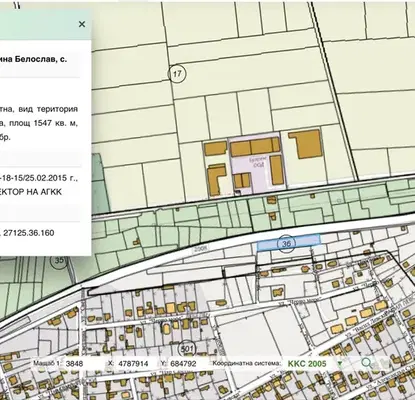Select the X coordinate field 4787914

pos(135,363)
